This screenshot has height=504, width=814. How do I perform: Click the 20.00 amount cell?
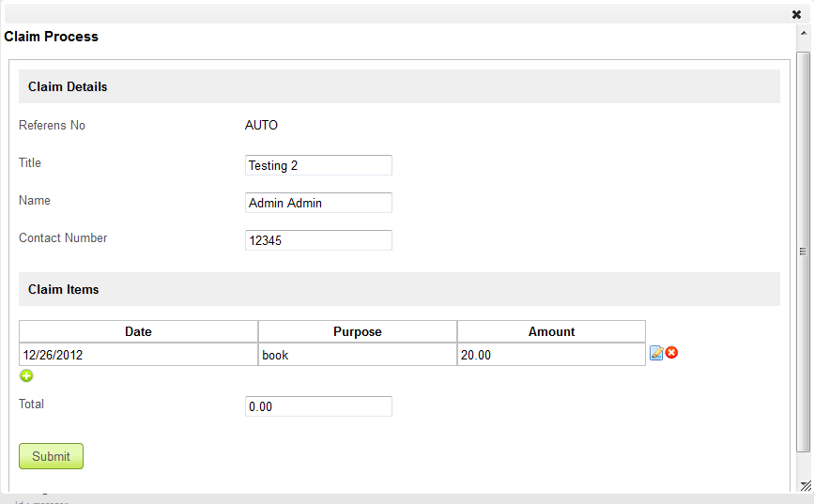(x=551, y=355)
